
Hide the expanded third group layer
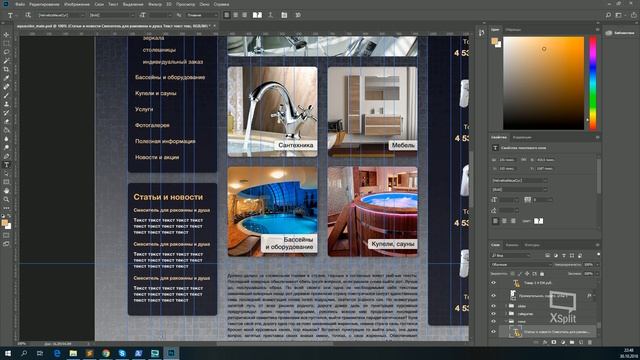coord(493,321)
